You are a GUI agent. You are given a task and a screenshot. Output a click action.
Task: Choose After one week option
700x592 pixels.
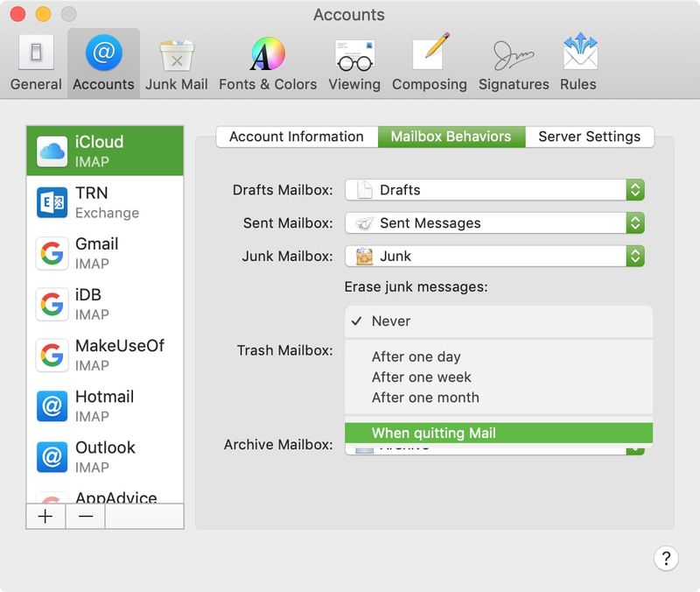499,377
